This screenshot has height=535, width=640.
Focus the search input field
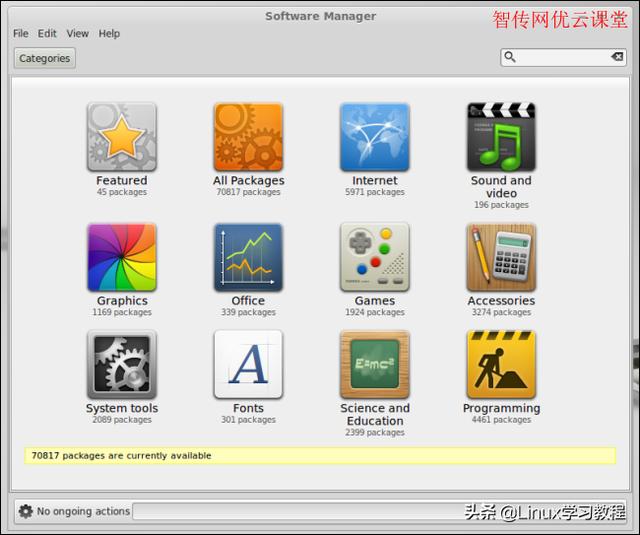tap(563, 57)
